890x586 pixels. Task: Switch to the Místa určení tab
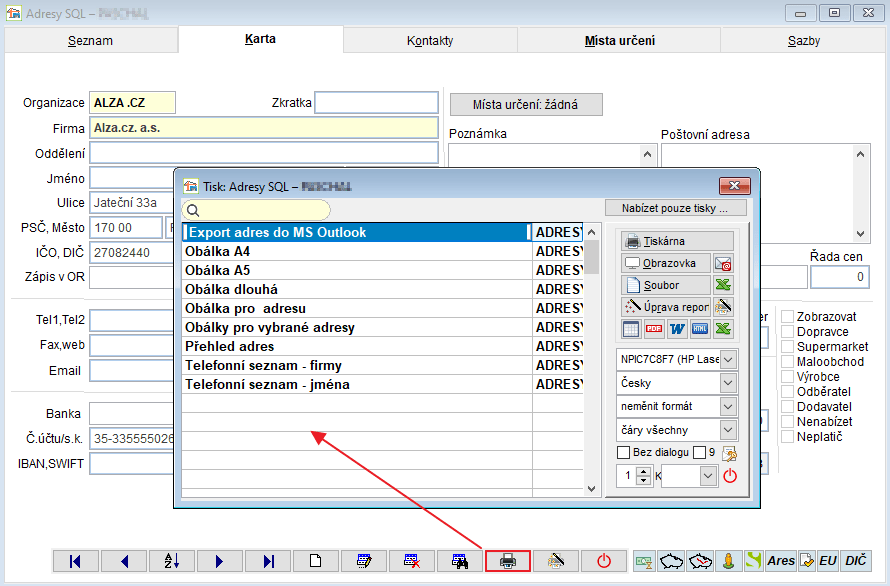tap(620, 41)
